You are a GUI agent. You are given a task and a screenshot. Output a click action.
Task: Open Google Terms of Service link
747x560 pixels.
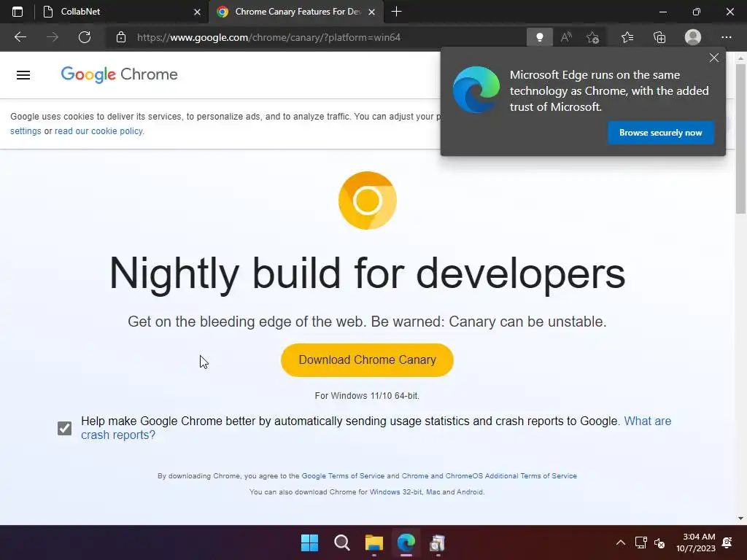pos(343,475)
